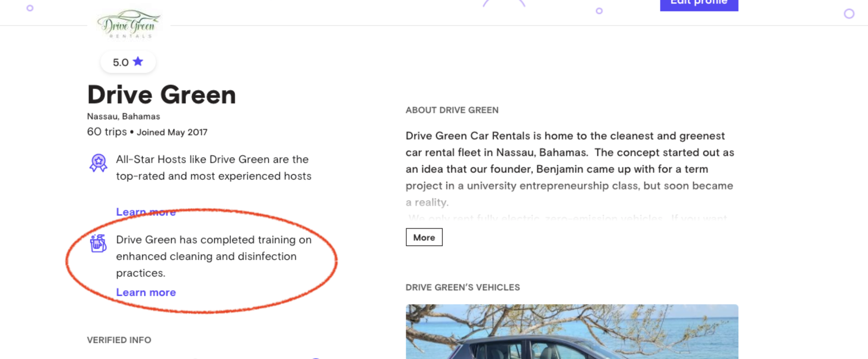Click the About Drive Green paragraph
The image size is (868, 359).
click(x=570, y=169)
